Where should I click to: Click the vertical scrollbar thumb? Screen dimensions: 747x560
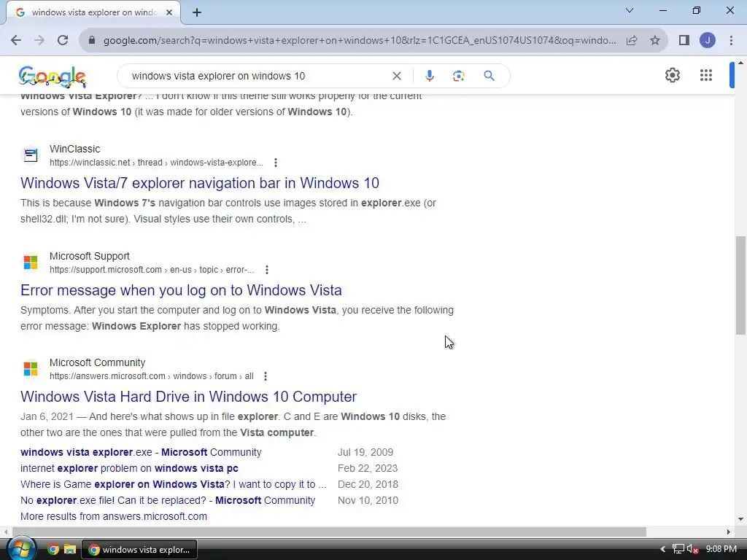click(x=740, y=286)
